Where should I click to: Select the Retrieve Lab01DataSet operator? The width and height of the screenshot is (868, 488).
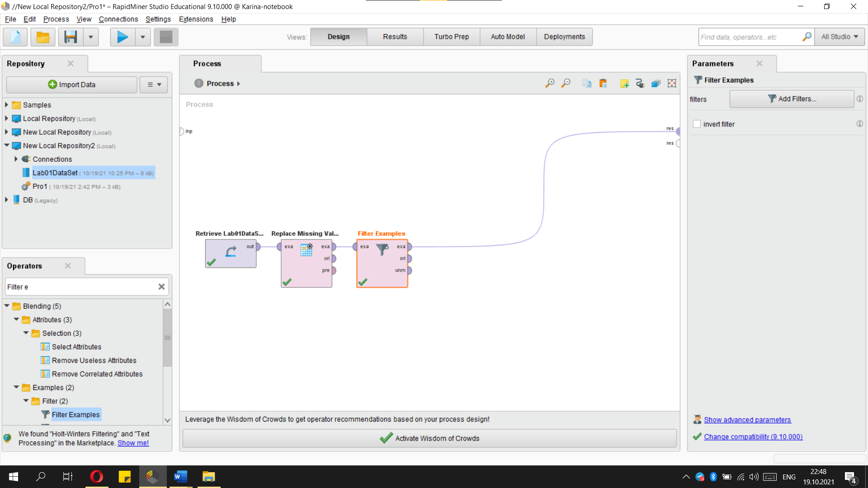pyautogui.click(x=231, y=253)
